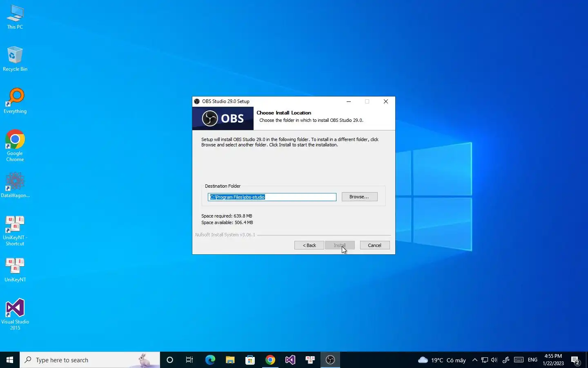Click the Browse... button
588x368 pixels.
(359, 197)
